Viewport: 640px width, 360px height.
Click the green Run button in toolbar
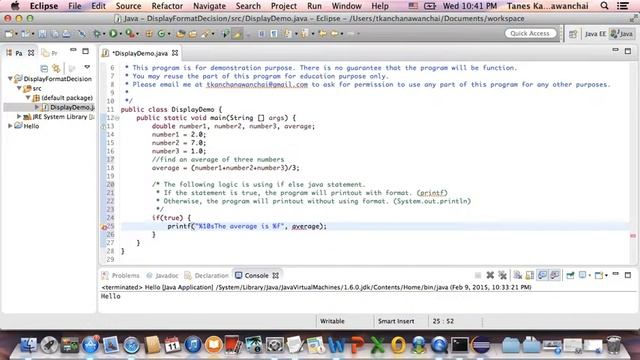click(x=113, y=34)
